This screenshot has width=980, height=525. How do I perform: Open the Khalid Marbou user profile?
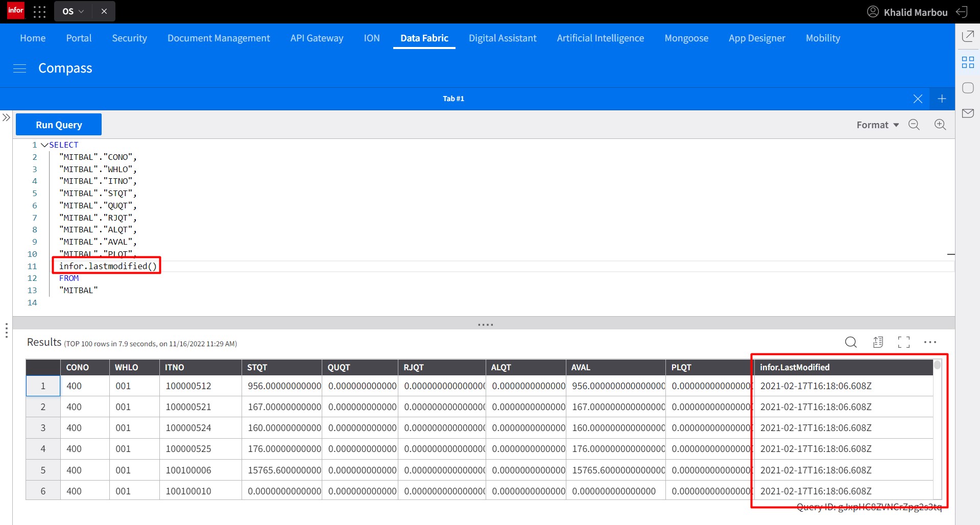[907, 12]
